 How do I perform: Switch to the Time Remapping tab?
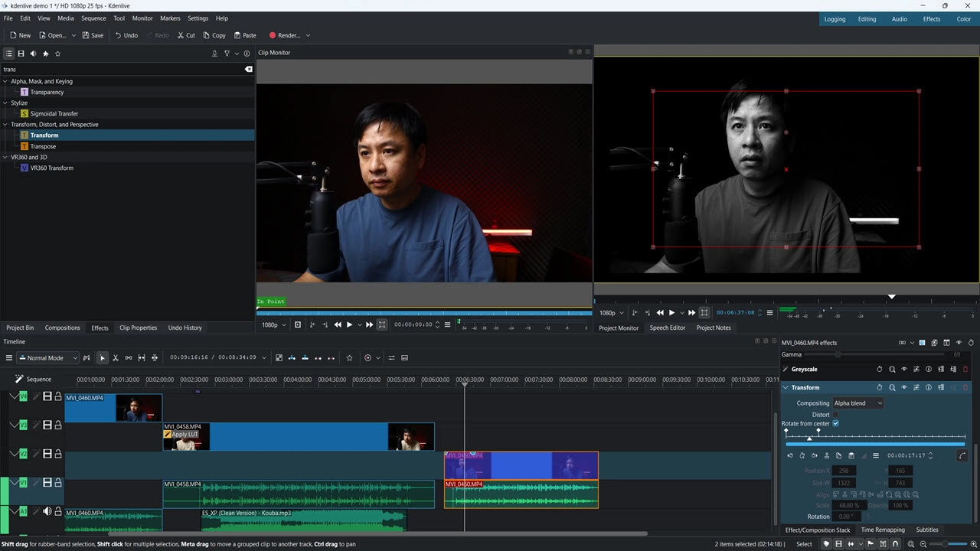click(x=882, y=530)
